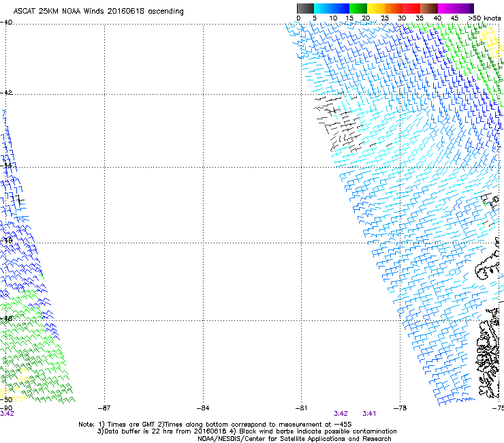Click the '3:42' time label below '-90'
This screenshot has width=504, height=443.
coord(7,414)
